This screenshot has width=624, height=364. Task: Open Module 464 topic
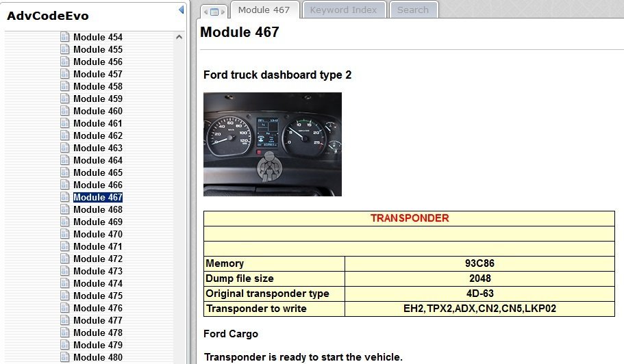click(98, 160)
